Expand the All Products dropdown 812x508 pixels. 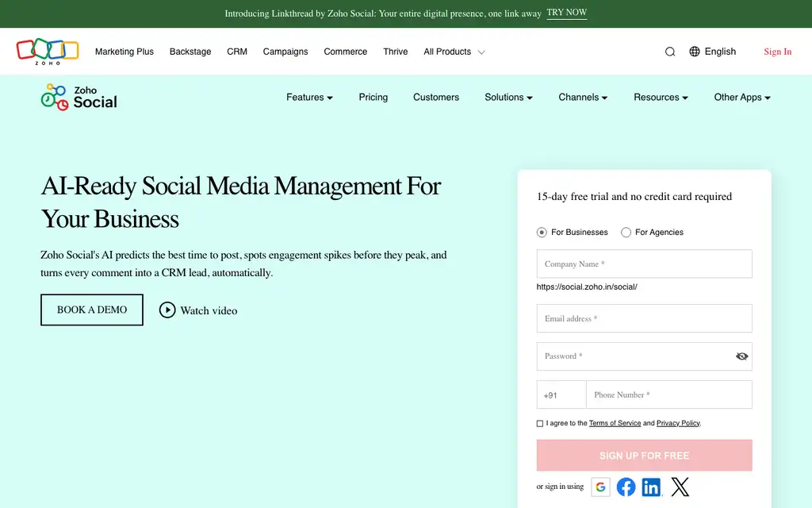click(454, 52)
